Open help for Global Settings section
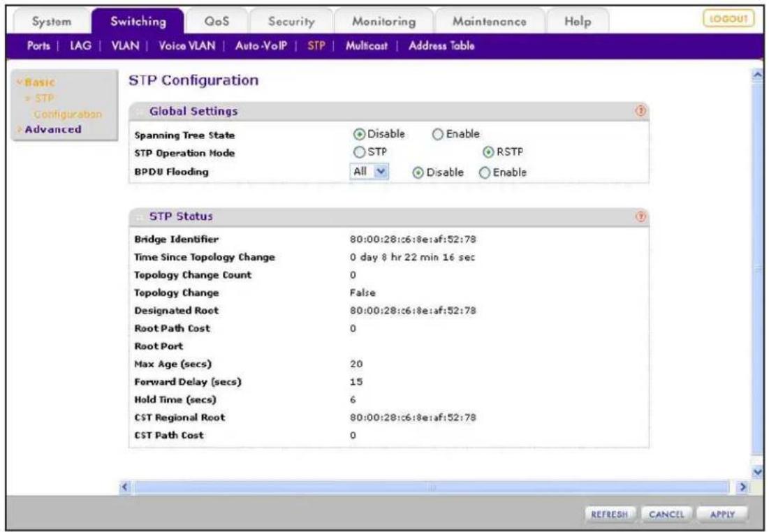 640,111
